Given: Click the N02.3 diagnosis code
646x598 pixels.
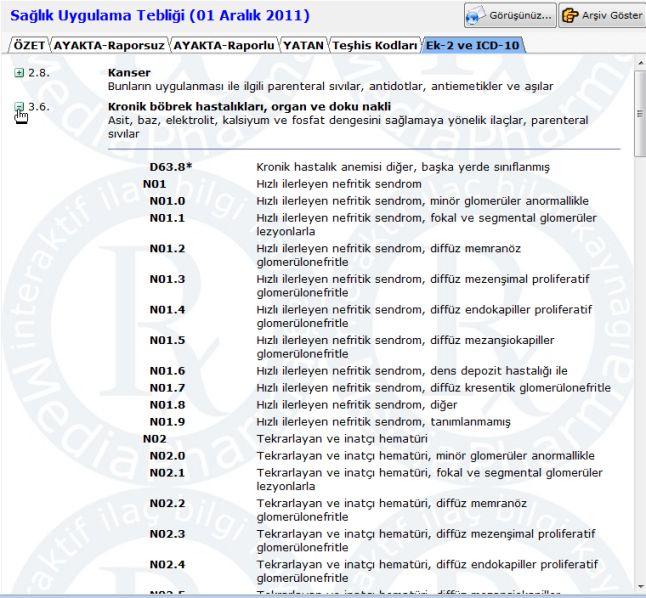Looking at the screenshot, I should click(167, 534).
